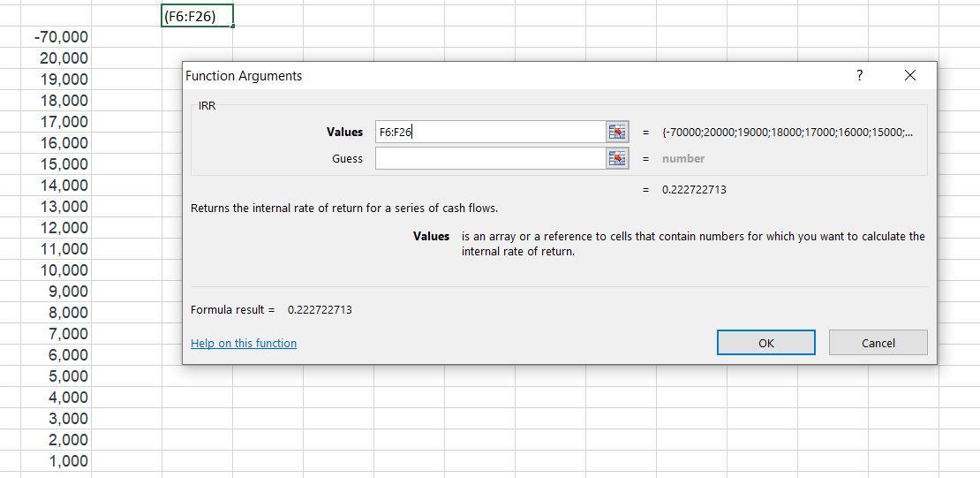Click the Values array preview text
Screen dimensions: 980x478
click(788, 133)
